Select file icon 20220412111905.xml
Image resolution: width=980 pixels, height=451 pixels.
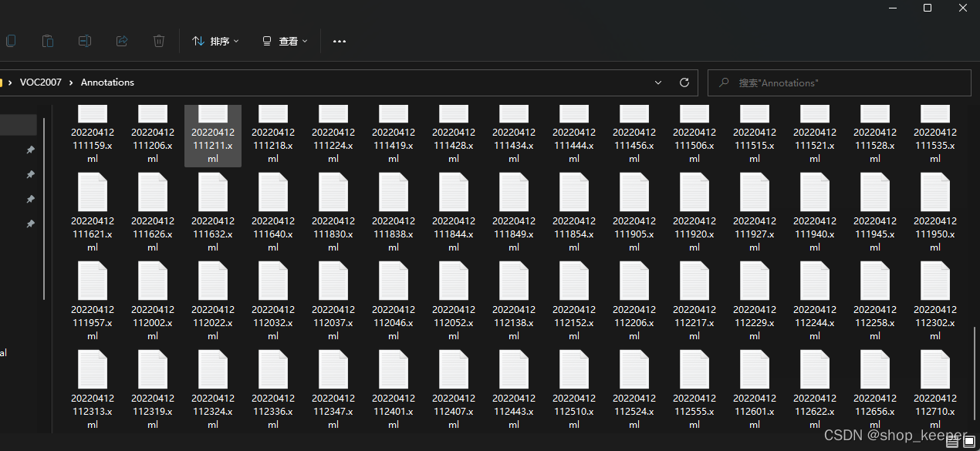[x=634, y=192]
